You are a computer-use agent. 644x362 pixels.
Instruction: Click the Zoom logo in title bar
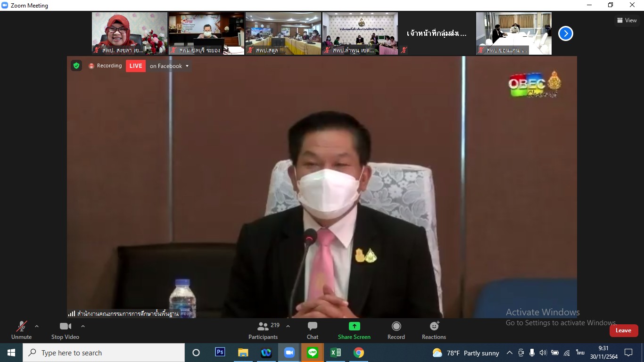[5, 5]
